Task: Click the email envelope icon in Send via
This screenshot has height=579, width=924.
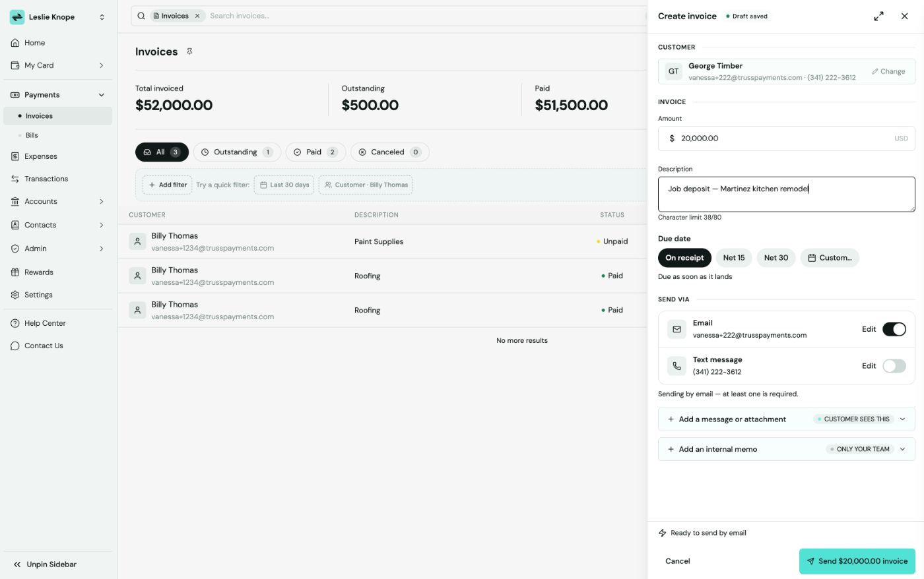Action: tap(676, 329)
